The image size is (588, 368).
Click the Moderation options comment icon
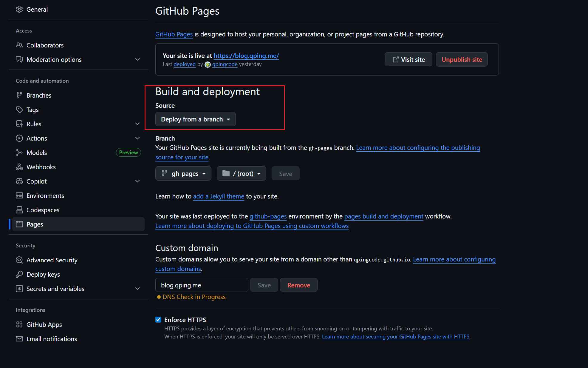pos(19,59)
